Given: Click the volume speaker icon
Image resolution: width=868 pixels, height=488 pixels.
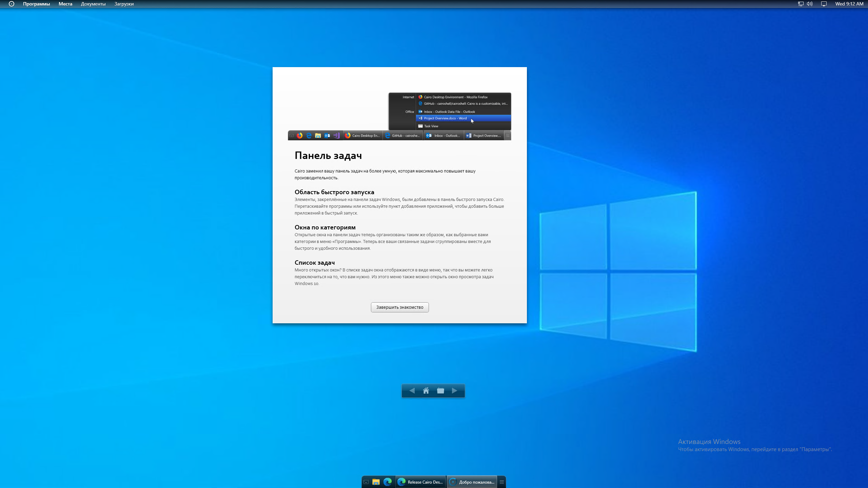Looking at the screenshot, I should (810, 4).
